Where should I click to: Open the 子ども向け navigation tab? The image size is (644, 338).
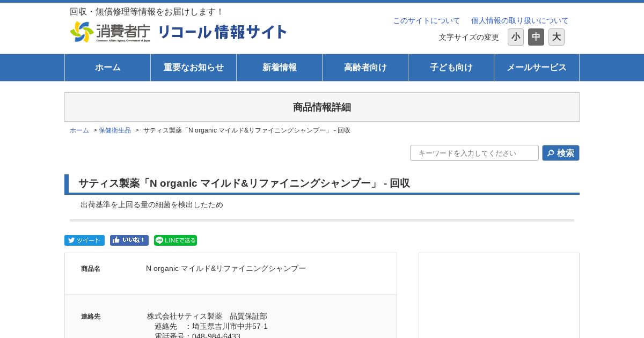pos(451,68)
